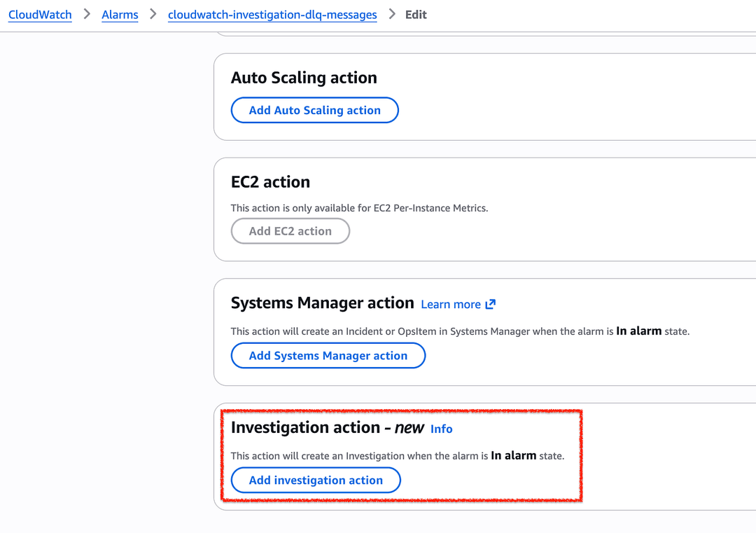This screenshot has height=533, width=756.
Task: Click the Add Systems Manager action button
Action: 328,356
